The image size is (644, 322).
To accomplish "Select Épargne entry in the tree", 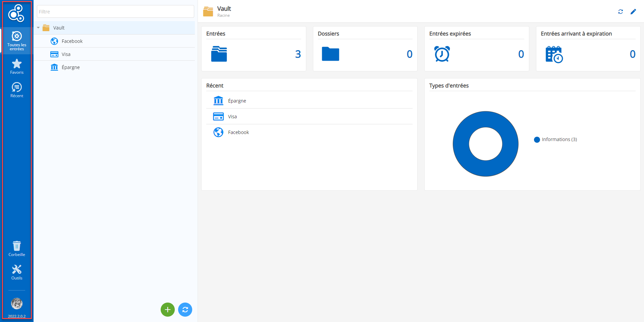I will tap(70, 67).
